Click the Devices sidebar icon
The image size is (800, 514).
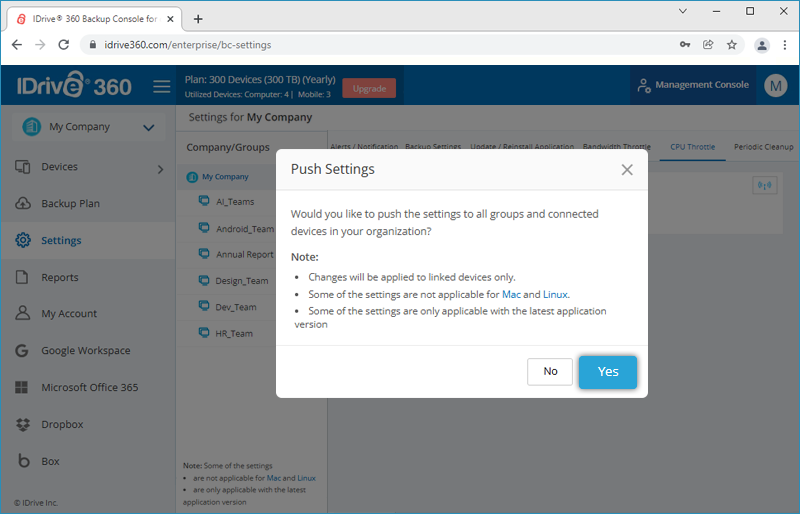click(23, 167)
